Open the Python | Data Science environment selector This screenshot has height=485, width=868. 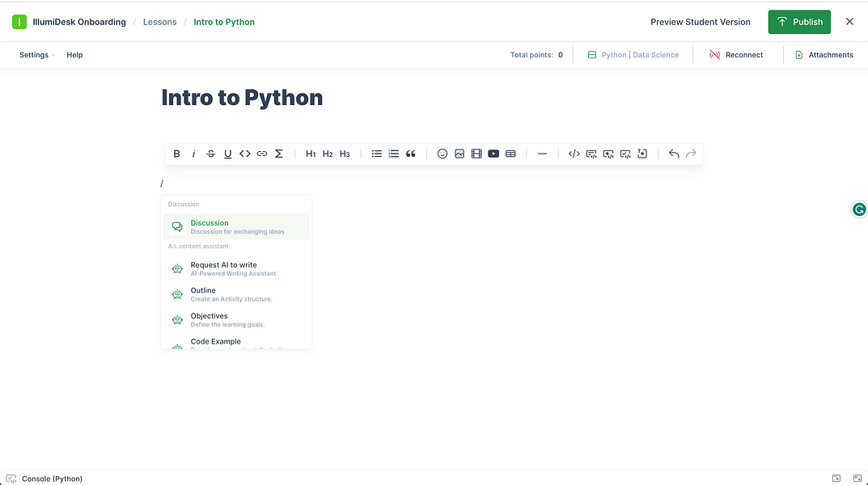coord(633,55)
